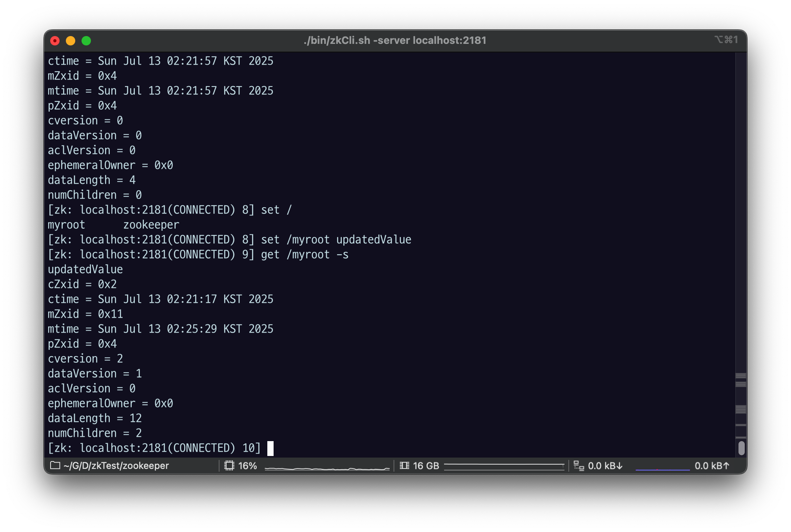Click the 16% CPU usage label
The width and height of the screenshot is (791, 532).
point(248,466)
